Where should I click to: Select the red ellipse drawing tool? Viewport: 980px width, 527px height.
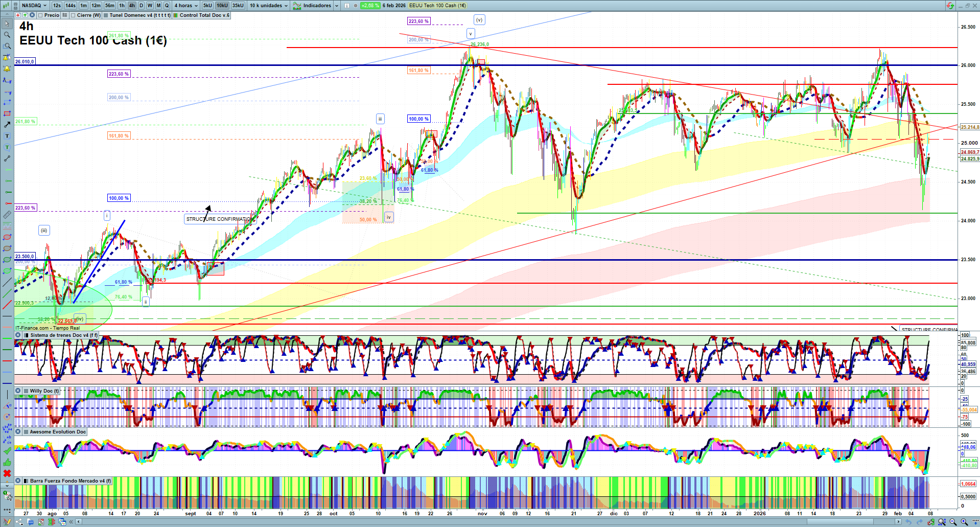pos(7,237)
